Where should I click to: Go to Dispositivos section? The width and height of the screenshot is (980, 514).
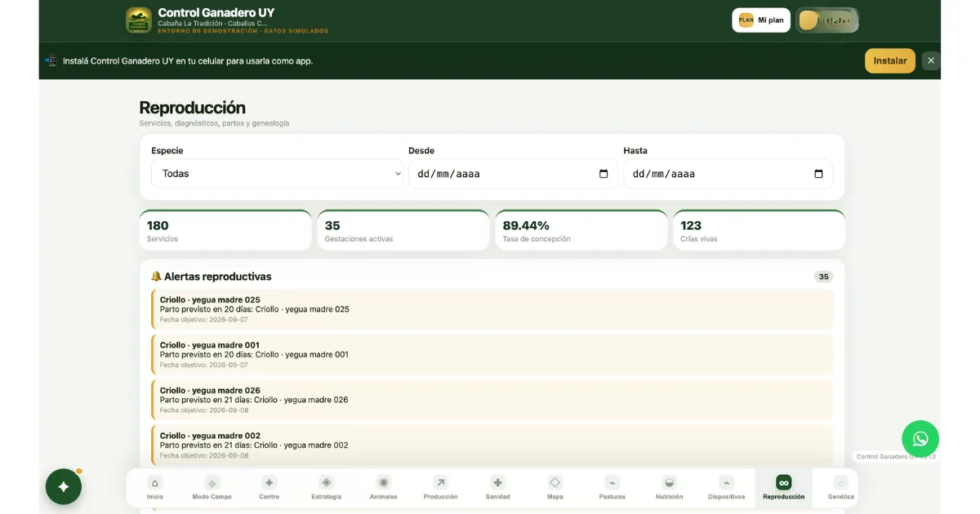pos(727,487)
